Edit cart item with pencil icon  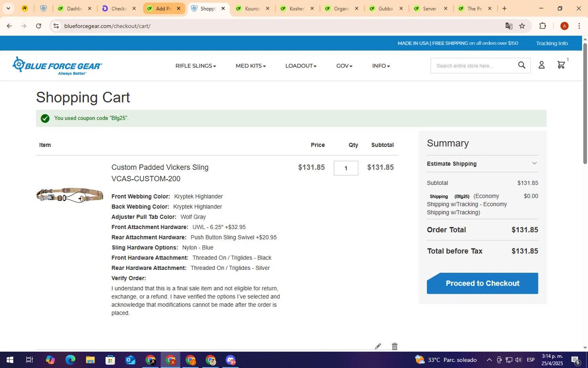[378, 346]
